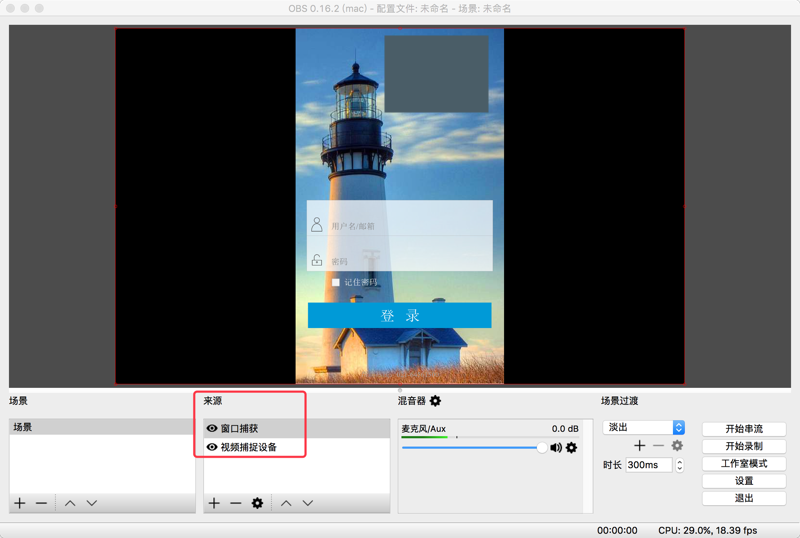Click the user icon in preview login form
800x538 pixels.
[317, 225]
